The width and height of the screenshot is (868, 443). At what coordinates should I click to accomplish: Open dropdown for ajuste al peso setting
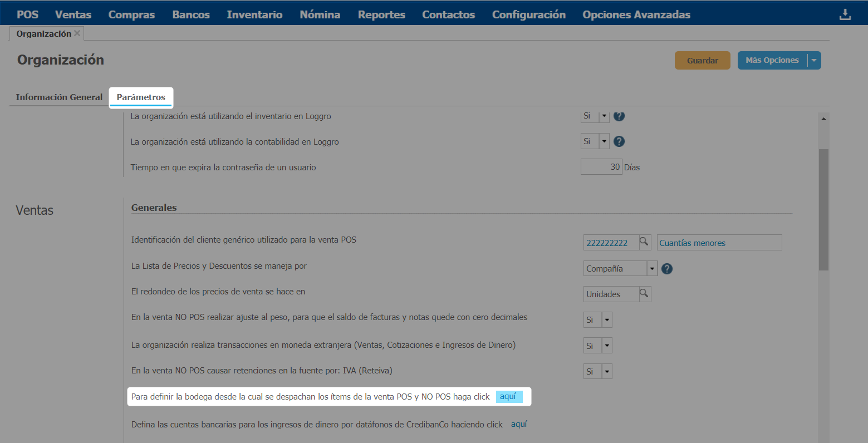[607, 320]
